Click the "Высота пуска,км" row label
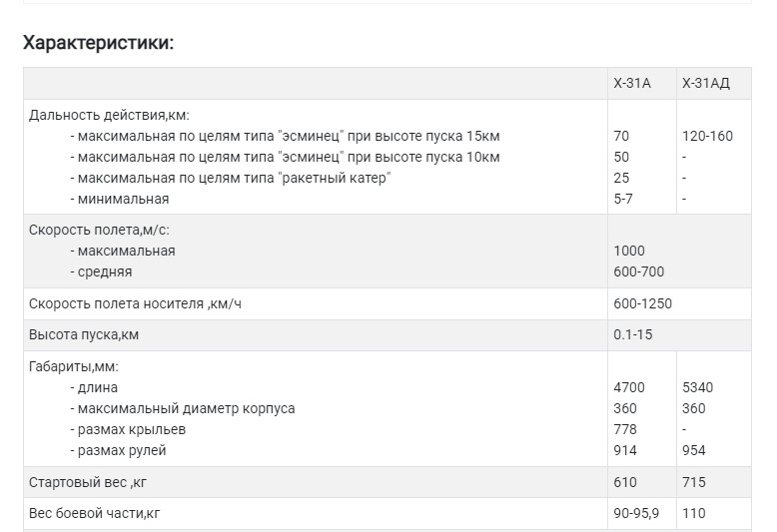777x532 pixels. 84,334
